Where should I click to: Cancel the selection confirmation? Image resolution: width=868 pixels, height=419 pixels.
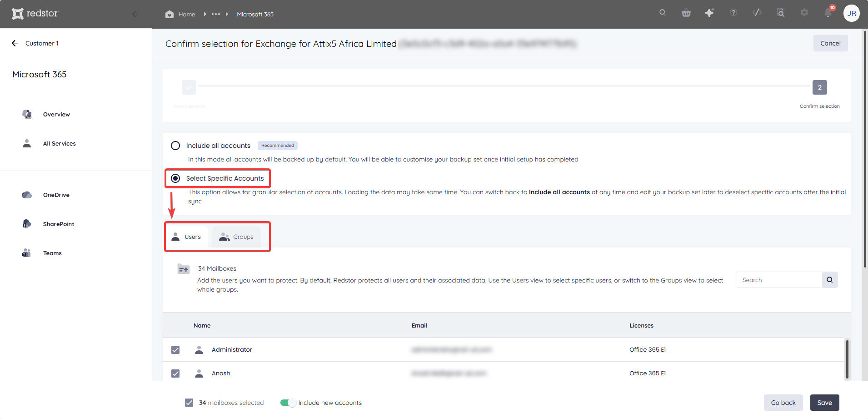[830, 43]
